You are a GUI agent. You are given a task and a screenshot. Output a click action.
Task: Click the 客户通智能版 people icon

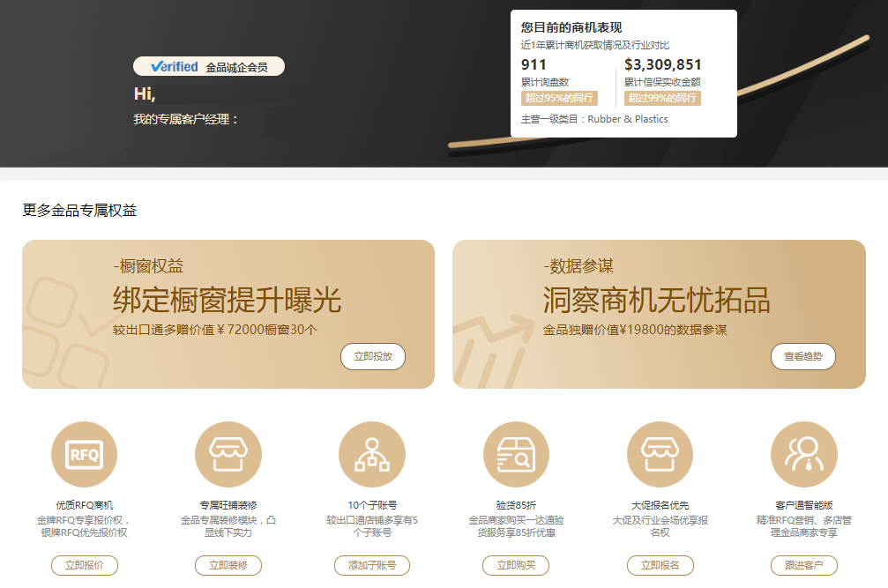(803, 455)
